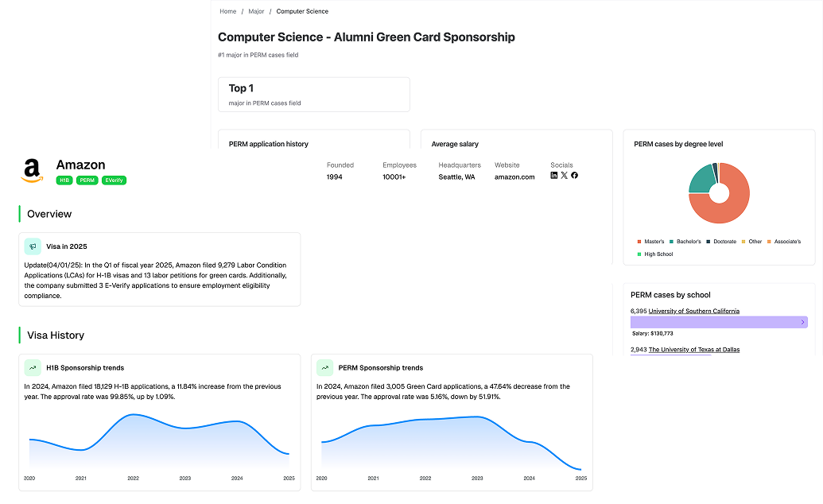
Task: Click the 'Salary: $130,773' text
Action: (652, 333)
